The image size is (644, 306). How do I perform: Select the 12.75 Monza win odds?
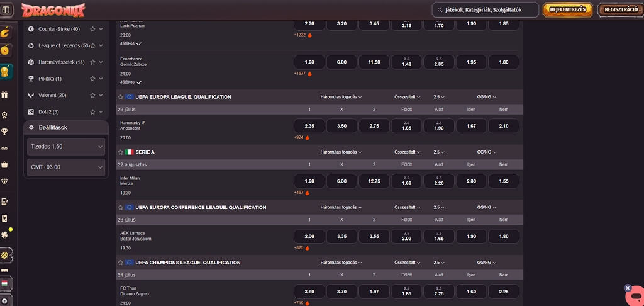tap(374, 181)
